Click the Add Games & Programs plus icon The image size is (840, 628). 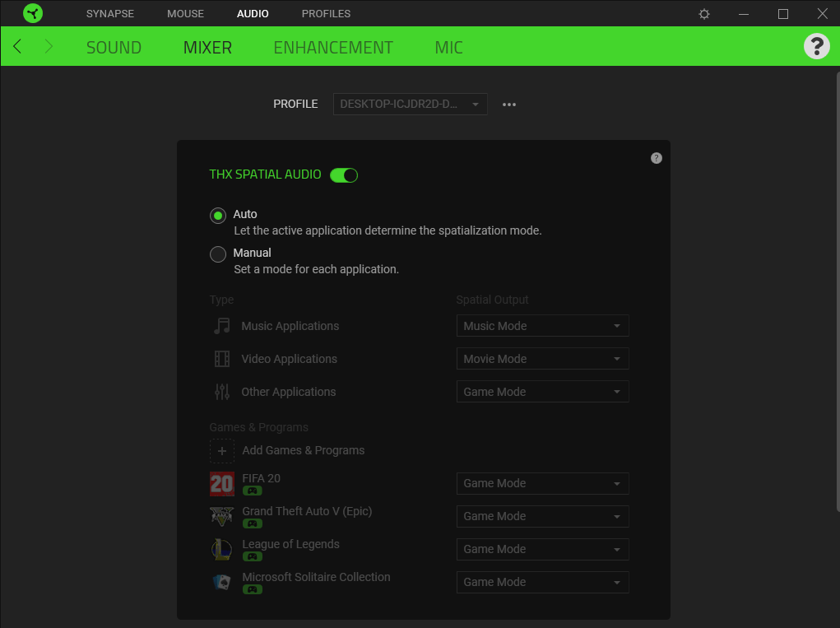(222, 451)
